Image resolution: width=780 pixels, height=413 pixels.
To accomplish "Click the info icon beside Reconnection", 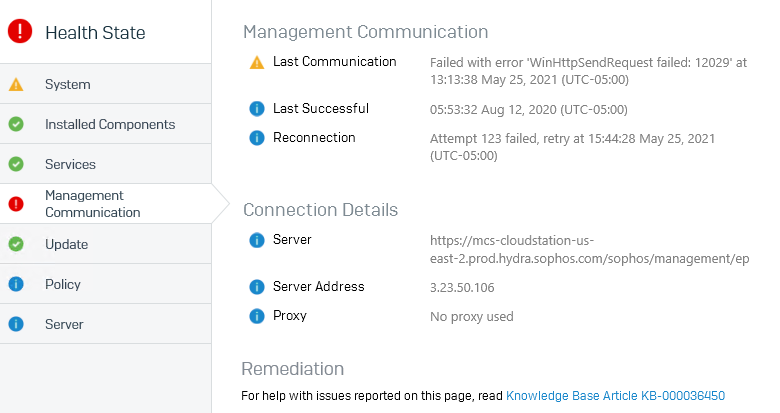I will (257, 137).
